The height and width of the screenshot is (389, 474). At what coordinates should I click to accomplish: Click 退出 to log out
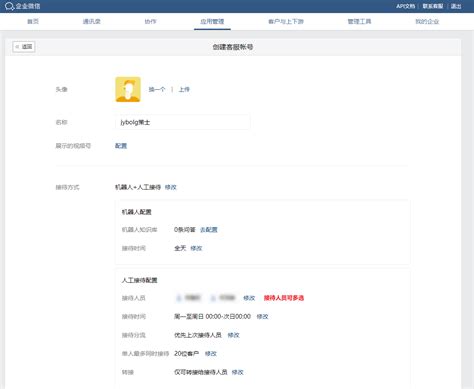(x=456, y=6)
